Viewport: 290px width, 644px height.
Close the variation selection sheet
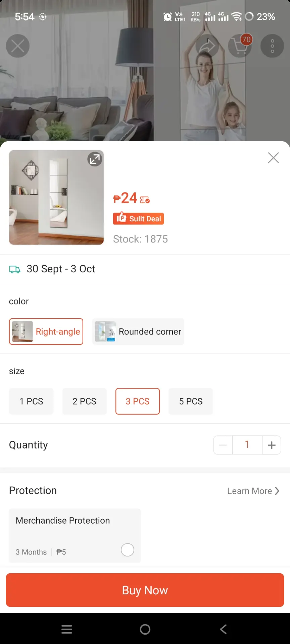[x=274, y=158]
